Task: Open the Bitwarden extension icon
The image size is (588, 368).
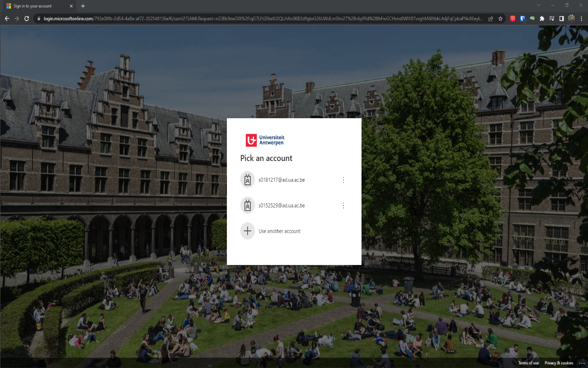Action: click(523, 19)
